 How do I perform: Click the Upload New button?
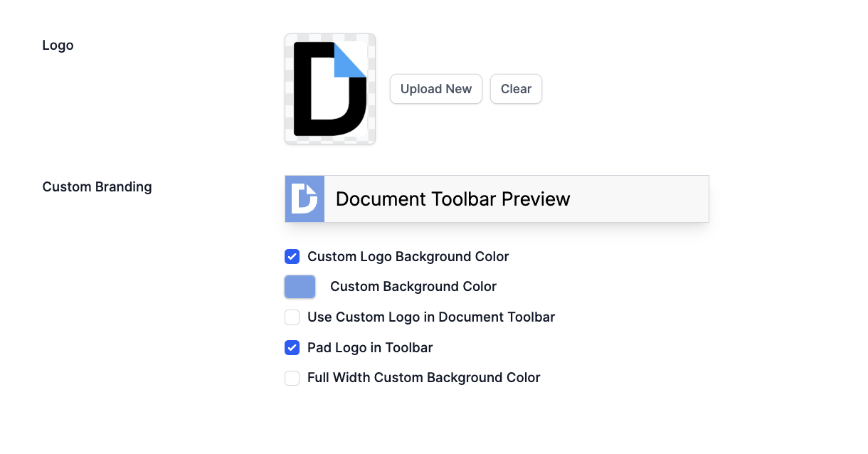coord(436,89)
